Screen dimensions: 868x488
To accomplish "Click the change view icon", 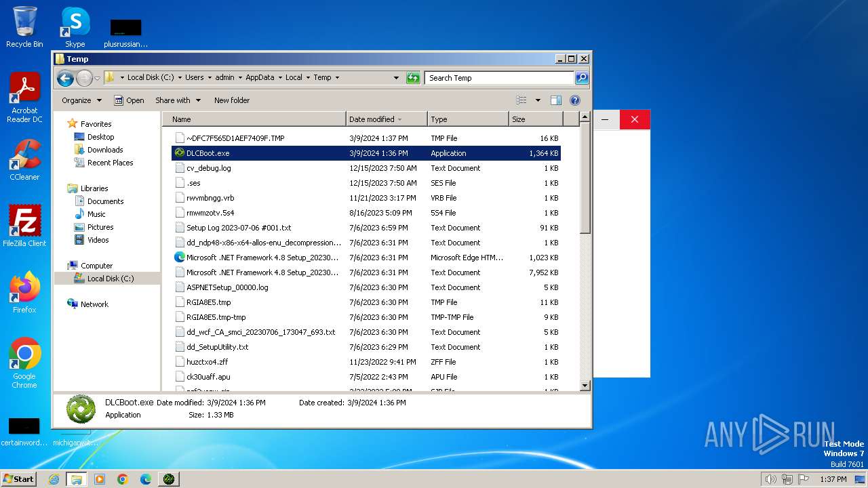I will click(521, 100).
